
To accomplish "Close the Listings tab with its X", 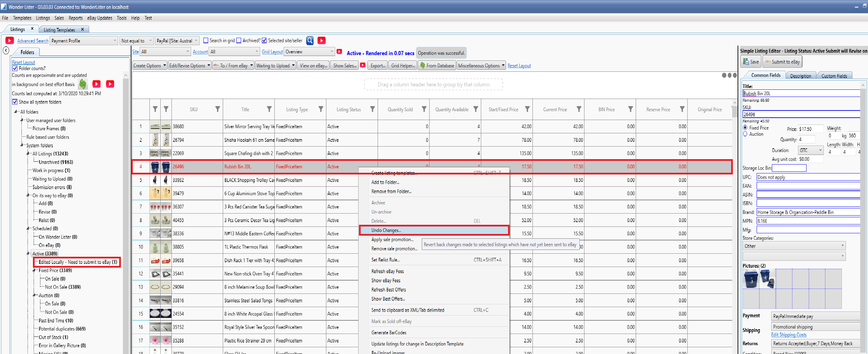I will point(32,29).
